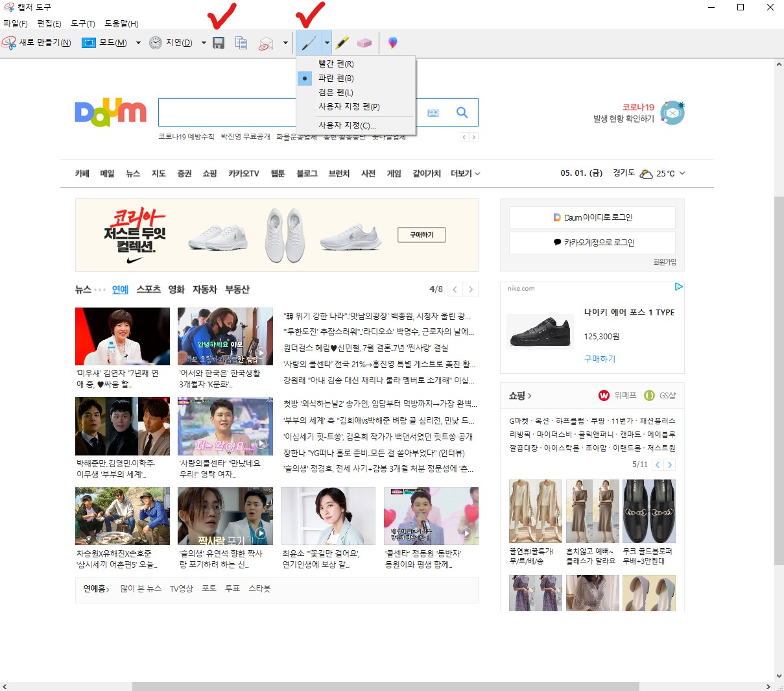784x691 pixels.
Task: Click the 위메프 red logo icon
Action: pos(604,395)
